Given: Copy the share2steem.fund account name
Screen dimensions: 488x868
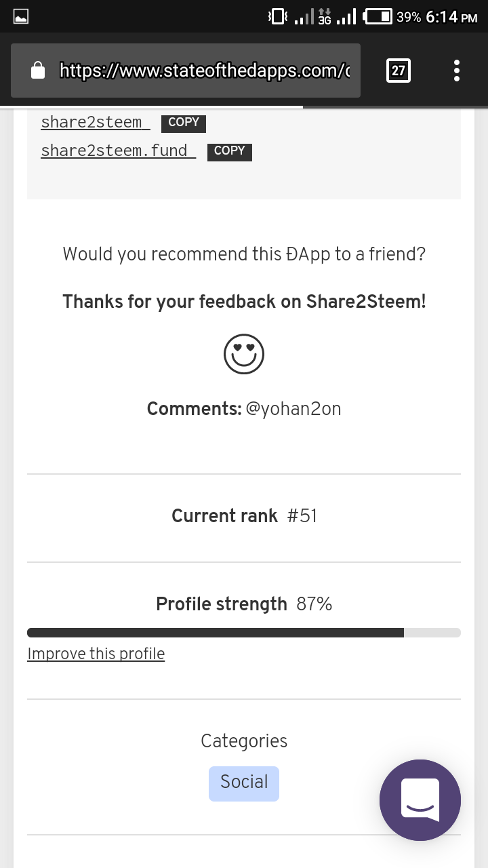Looking at the screenshot, I should 229,151.
